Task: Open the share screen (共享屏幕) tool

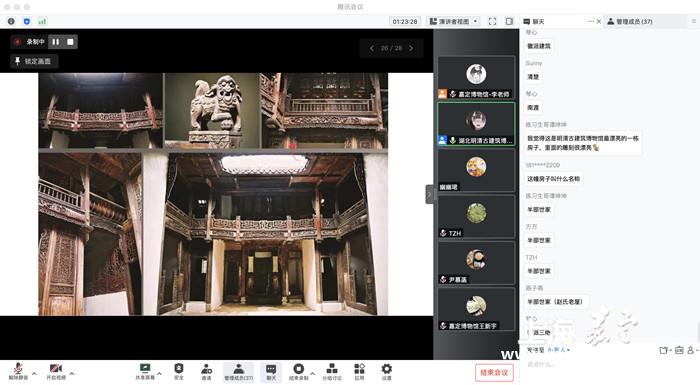Action: pos(145,371)
